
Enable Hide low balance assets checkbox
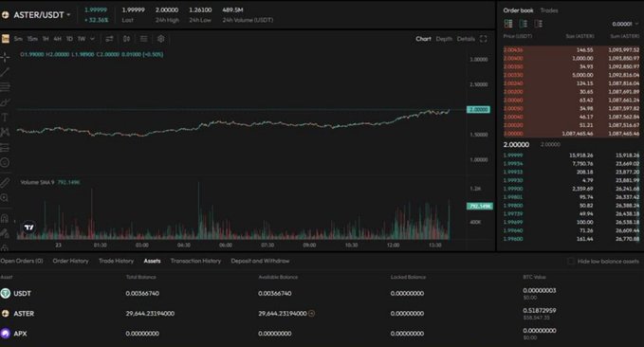pyautogui.click(x=570, y=261)
